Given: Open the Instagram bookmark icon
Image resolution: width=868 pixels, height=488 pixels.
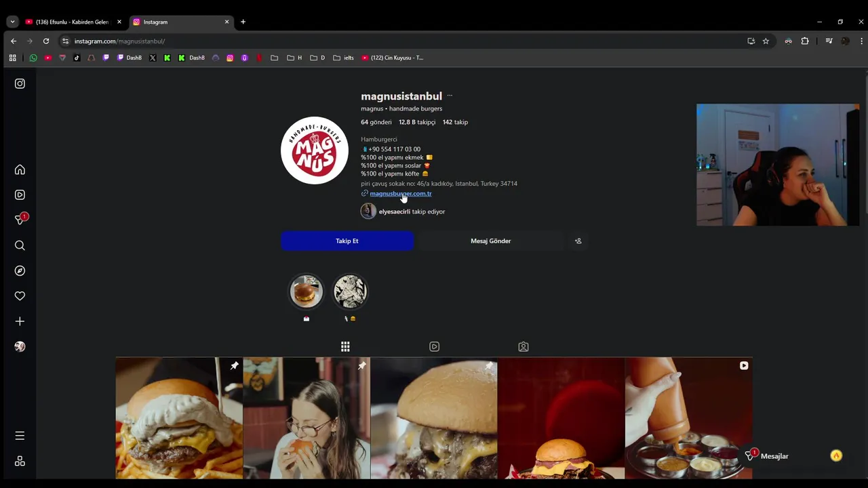Looking at the screenshot, I should point(230,58).
